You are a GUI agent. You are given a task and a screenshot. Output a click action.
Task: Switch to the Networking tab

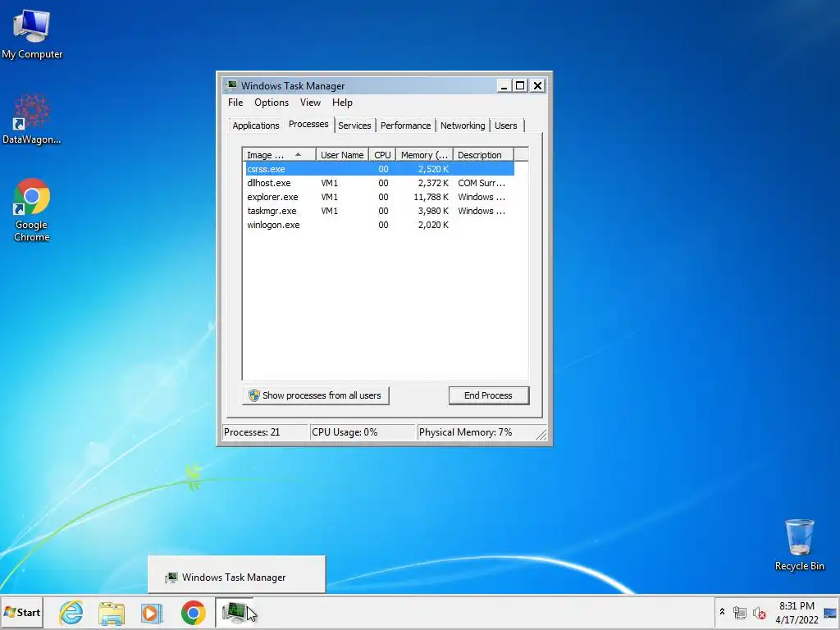click(x=463, y=126)
